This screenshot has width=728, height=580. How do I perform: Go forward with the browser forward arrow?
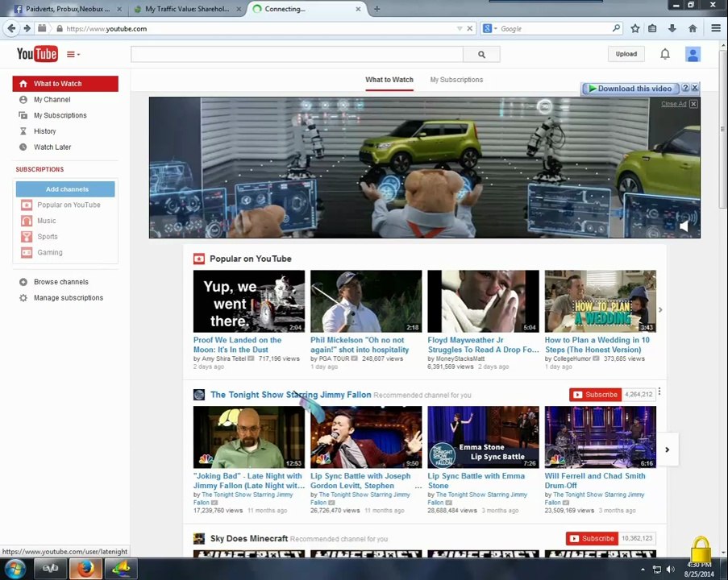(x=27, y=28)
